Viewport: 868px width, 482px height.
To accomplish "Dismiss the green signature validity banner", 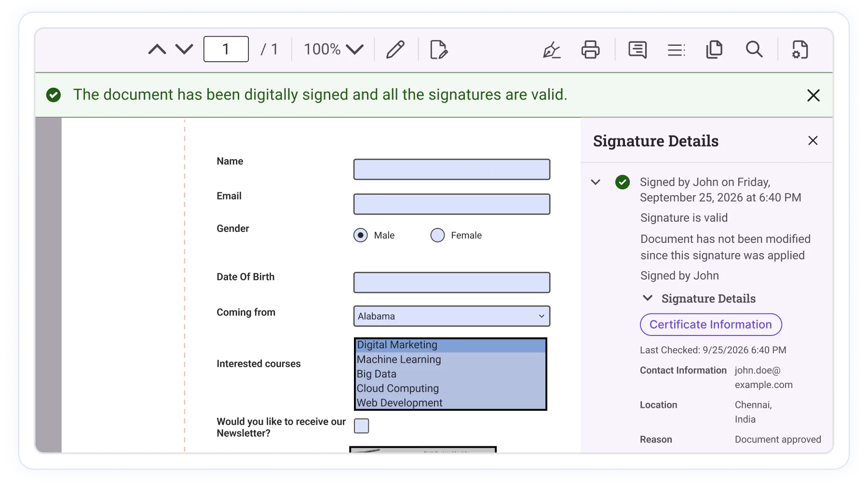I will [x=814, y=95].
